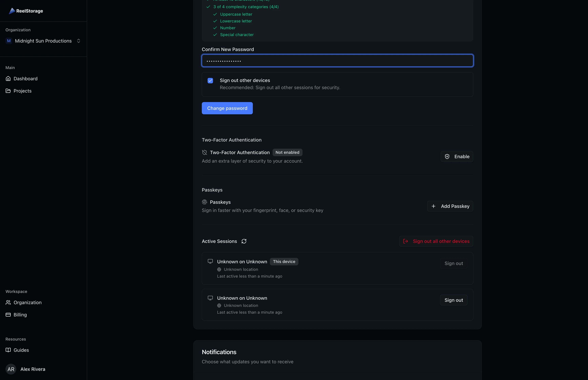This screenshot has height=380, width=588.
Task: Uncheck Sign out other devices
Action: 210,81
